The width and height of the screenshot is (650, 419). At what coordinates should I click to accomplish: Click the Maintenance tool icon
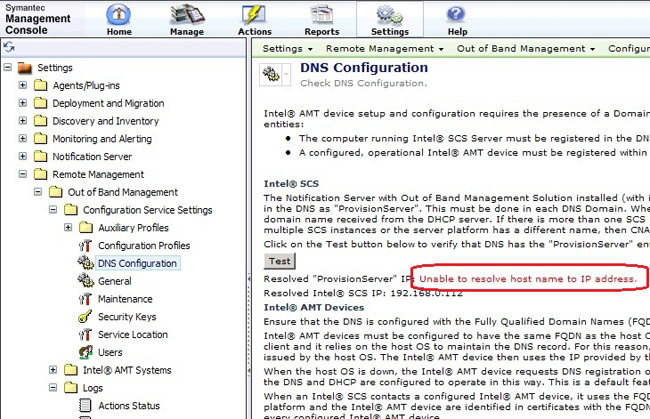coord(85,299)
